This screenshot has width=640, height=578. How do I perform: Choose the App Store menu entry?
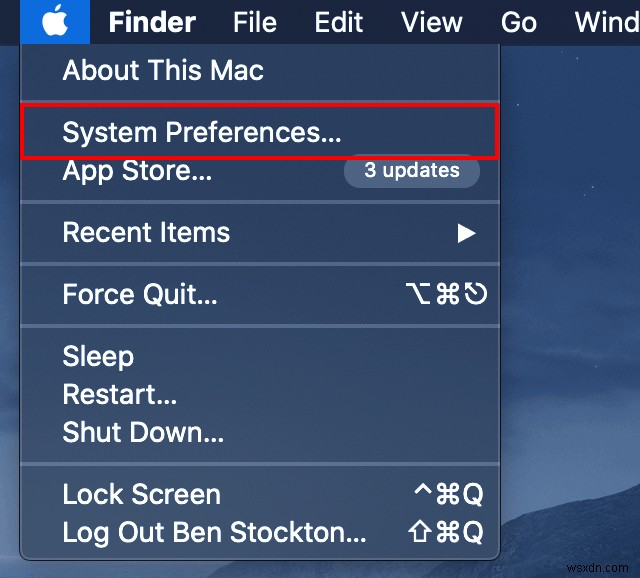pos(137,171)
